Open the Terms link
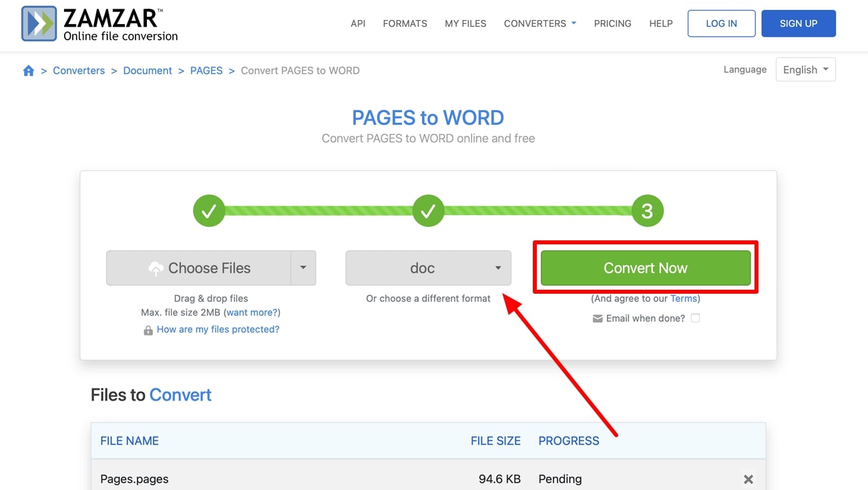The width and height of the screenshot is (868, 490). click(683, 298)
